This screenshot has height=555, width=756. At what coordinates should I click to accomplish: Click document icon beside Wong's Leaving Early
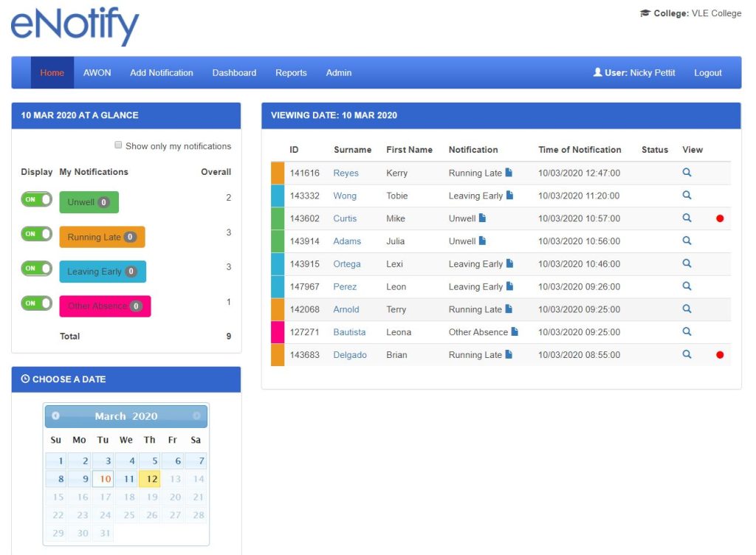point(509,196)
